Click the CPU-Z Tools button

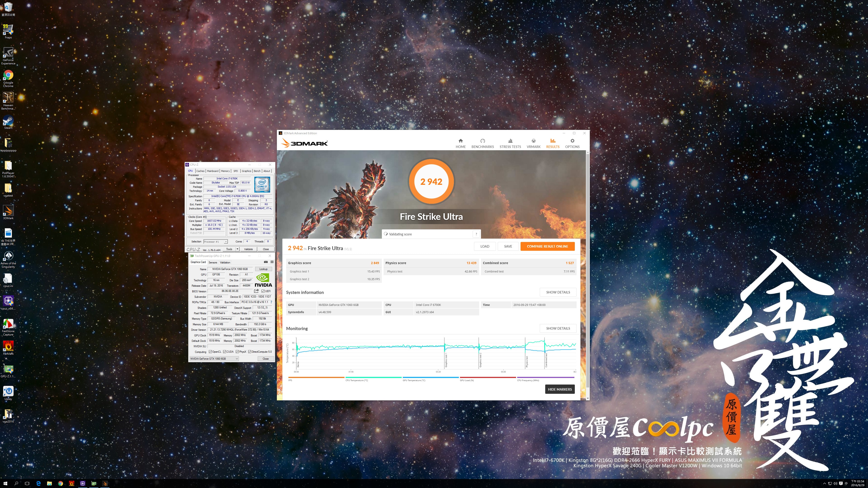click(229, 249)
